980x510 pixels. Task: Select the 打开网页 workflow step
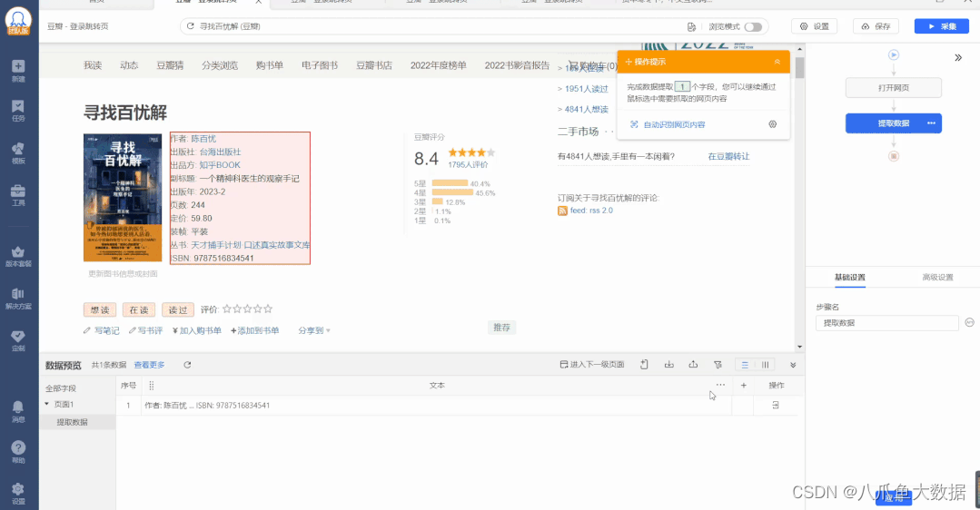(x=893, y=88)
